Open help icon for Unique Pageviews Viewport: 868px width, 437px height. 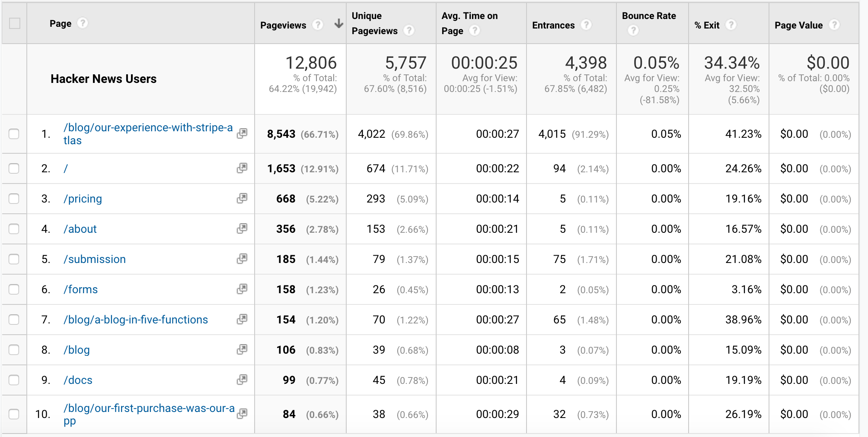coord(409,31)
